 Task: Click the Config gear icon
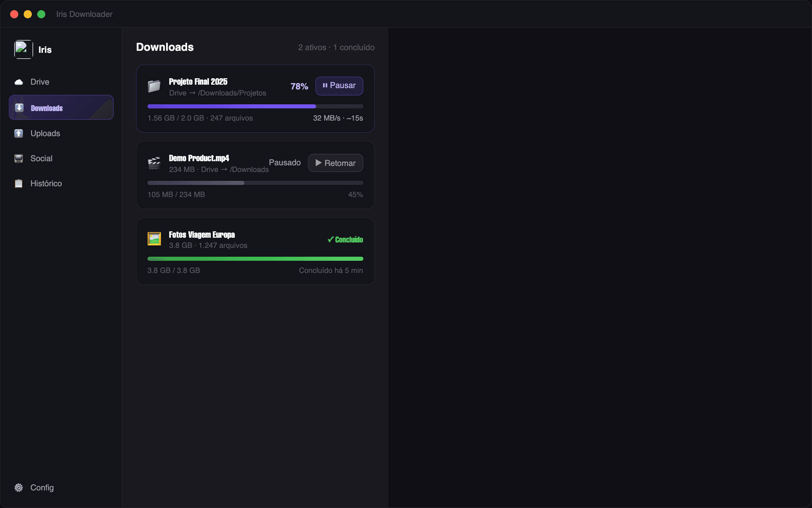tap(19, 488)
